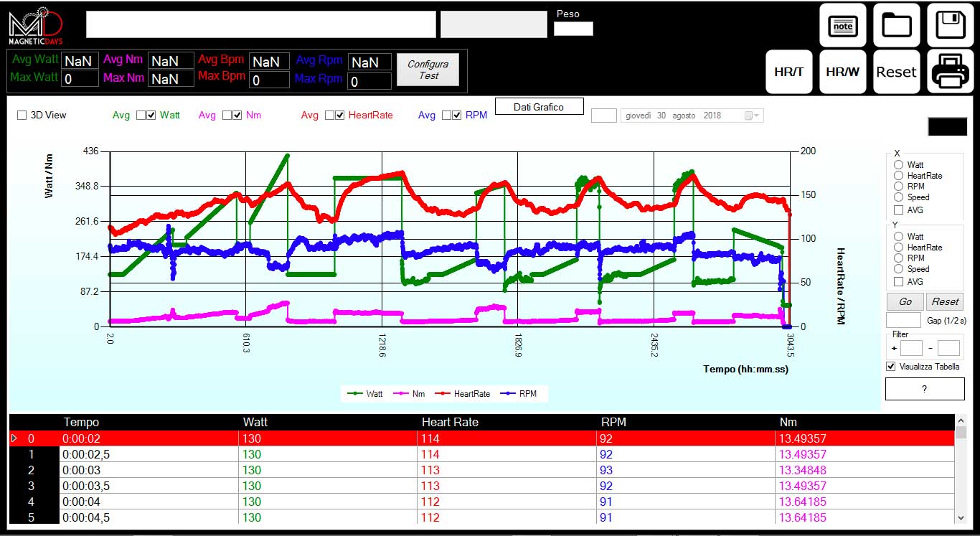Click the Go button
The height and width of the screenshot is (536, 980).
pyautogui.click(x=905, y=301)
